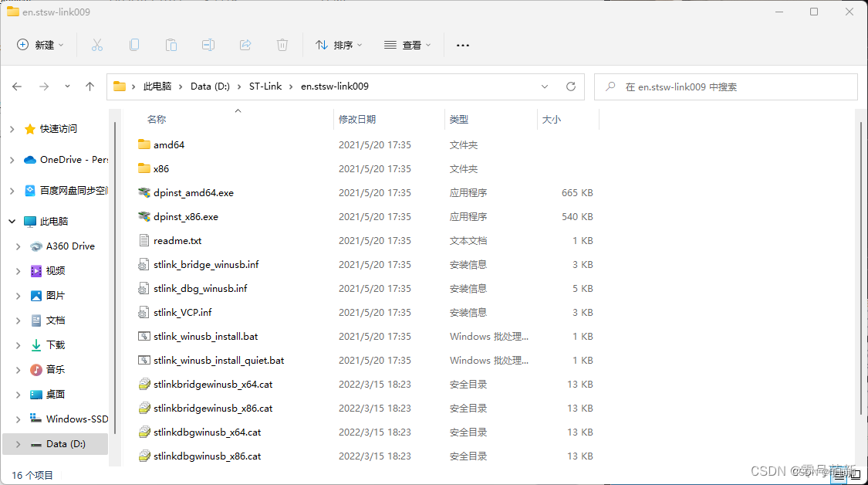The image size is (868, 485).
Task: Click the Copy icon in toolbar
Action: click(x=134, y=45)
